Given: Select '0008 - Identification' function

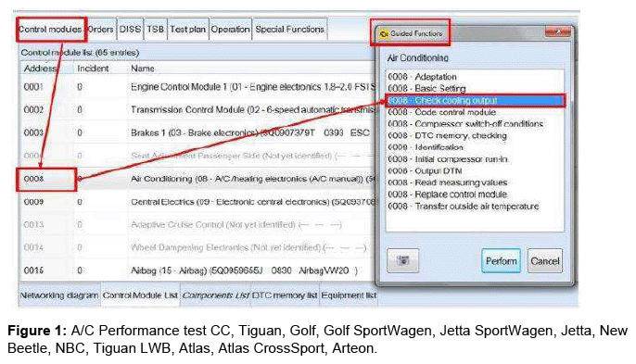Looking at the screenshot, I should tap(425, 147).
